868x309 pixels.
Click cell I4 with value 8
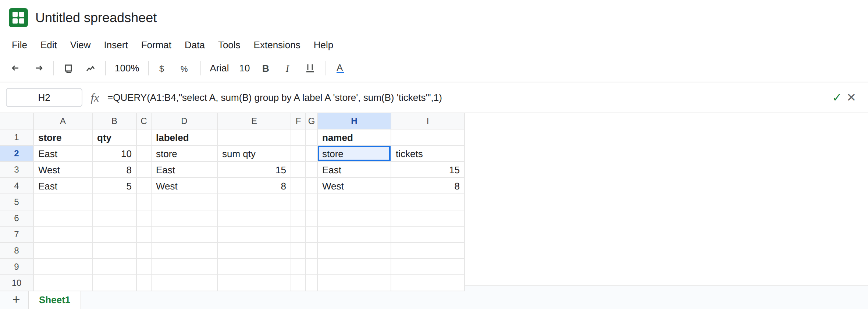click(x=428, y=186)
